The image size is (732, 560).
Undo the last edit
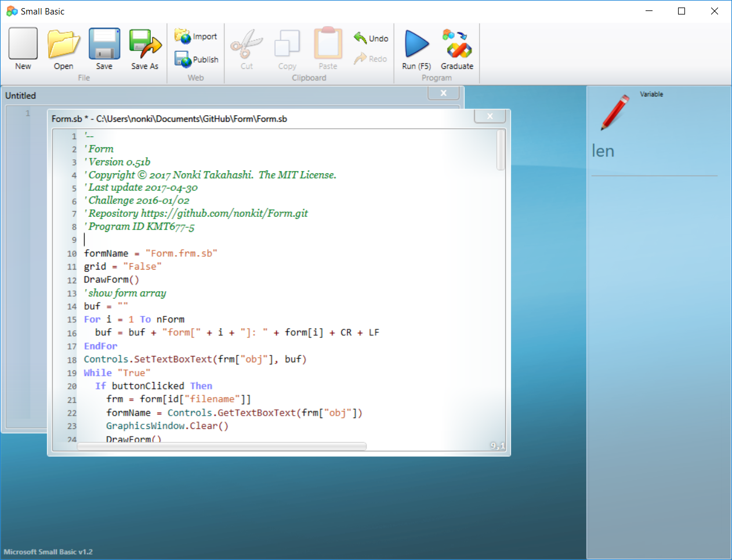pyautogui.click(x=371, y=38)
